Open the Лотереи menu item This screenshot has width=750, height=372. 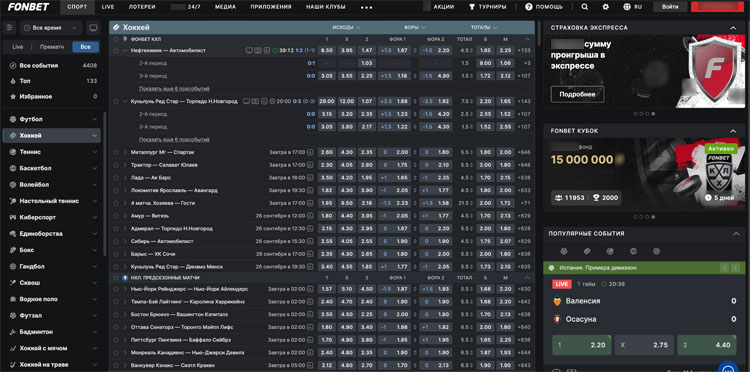point(142,7)
